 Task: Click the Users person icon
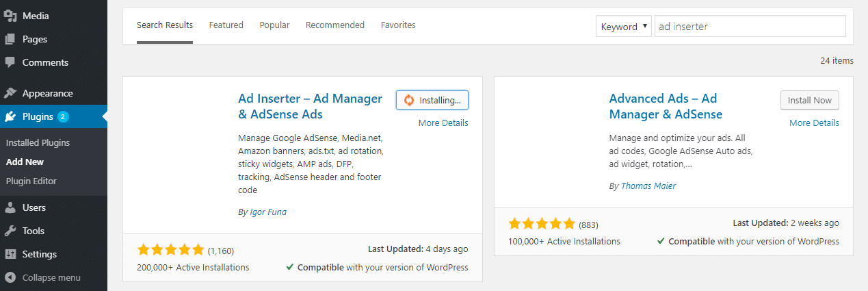(x=10, y=207)
